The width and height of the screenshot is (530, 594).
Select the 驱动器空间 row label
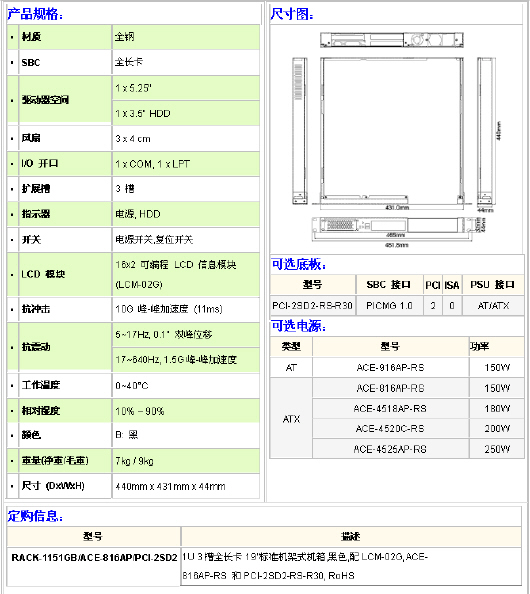tap(45, 100)
